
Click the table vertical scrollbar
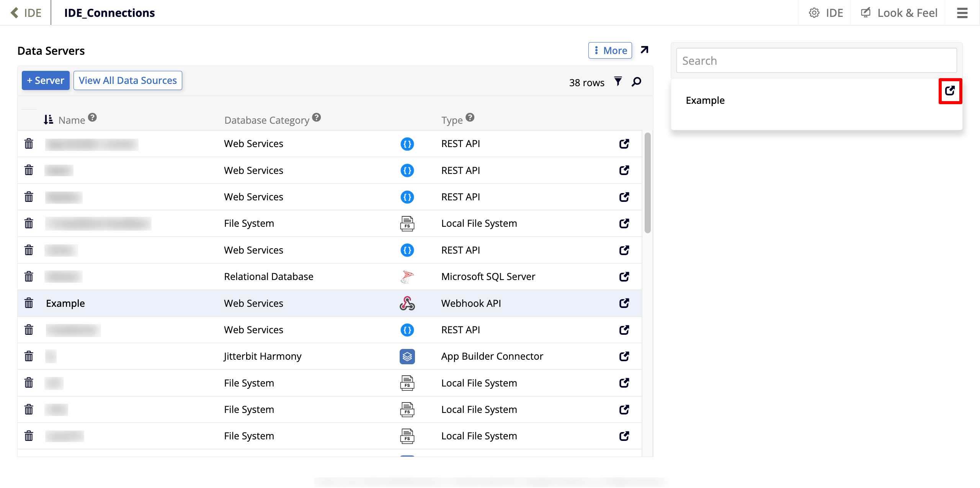click(648, 183)
